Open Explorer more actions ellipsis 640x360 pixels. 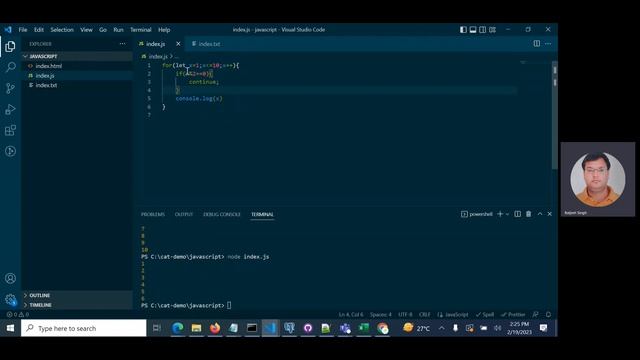(122, 44)
